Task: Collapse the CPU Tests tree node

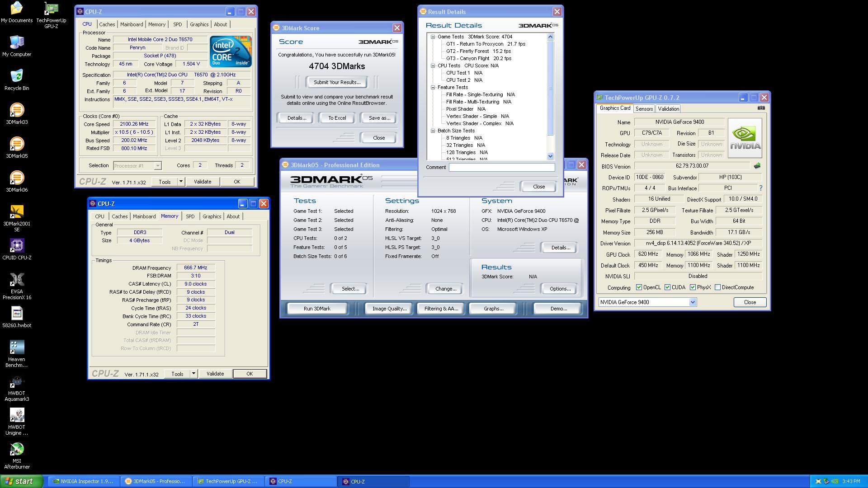Action: click(433, 66)
